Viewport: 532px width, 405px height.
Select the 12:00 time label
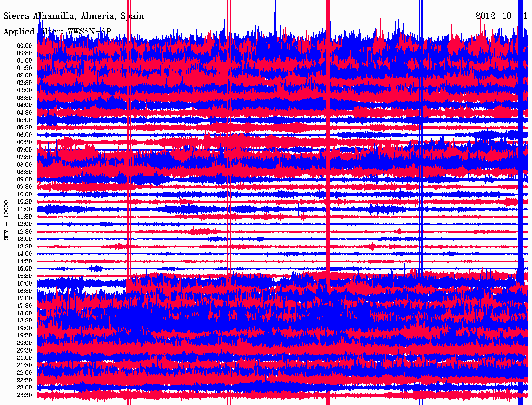(x=24, y=224)
